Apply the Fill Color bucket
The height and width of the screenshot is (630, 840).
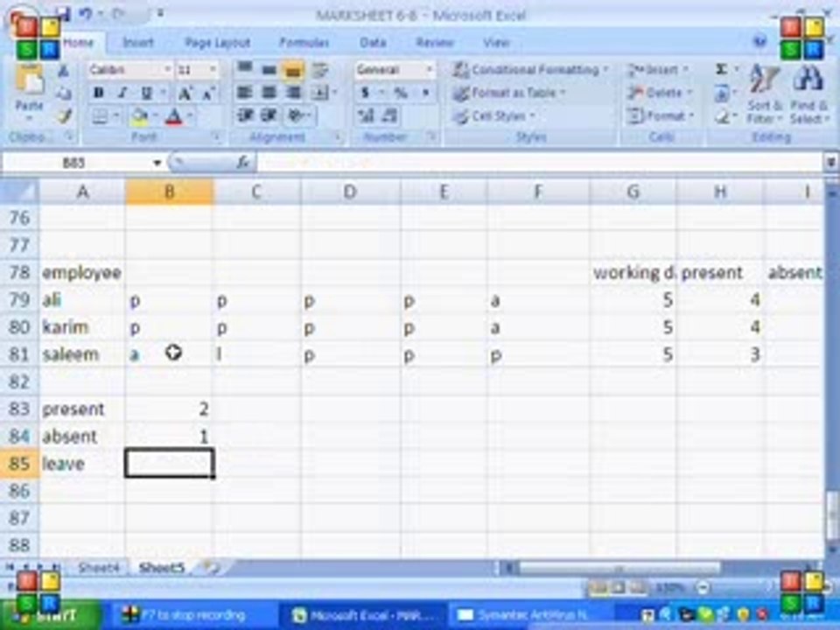click(139, 116)
